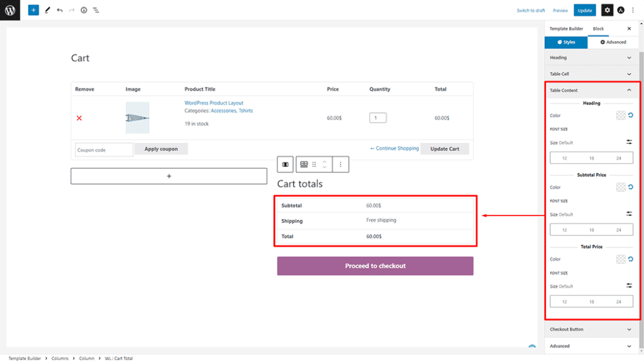This screenshot has height=362, width=644.
Task: Click the Undo arrow in toolbar
Action: click(60, 10)
